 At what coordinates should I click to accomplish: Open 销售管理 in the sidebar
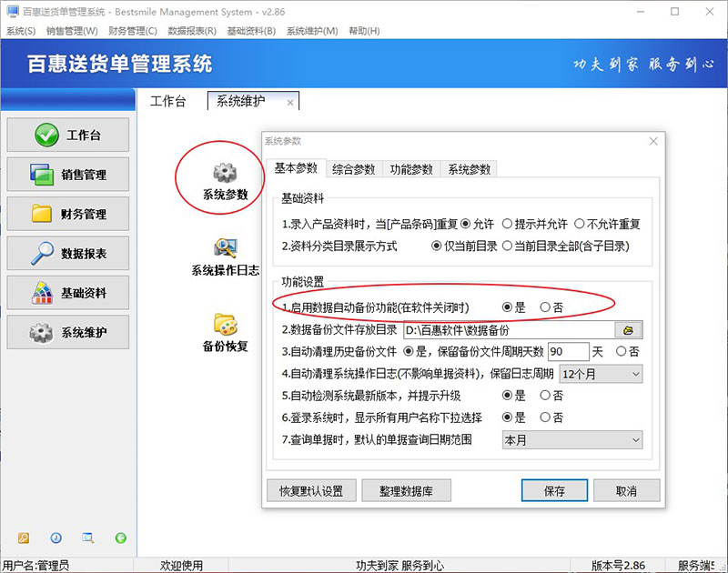point(67,174)
